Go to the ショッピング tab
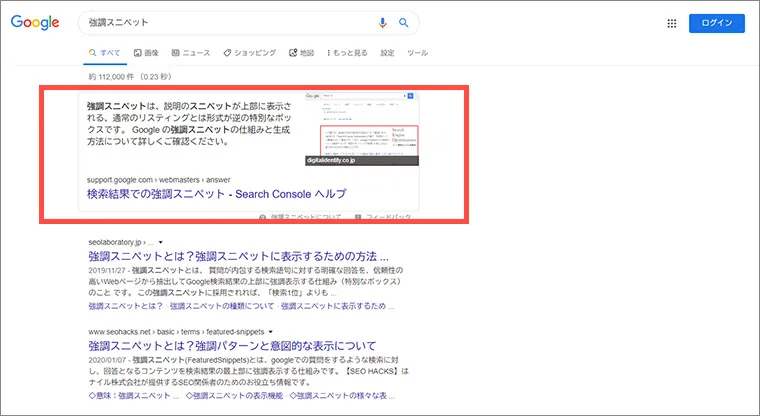Viewport: 760px width, 416px height. [250, 53]
